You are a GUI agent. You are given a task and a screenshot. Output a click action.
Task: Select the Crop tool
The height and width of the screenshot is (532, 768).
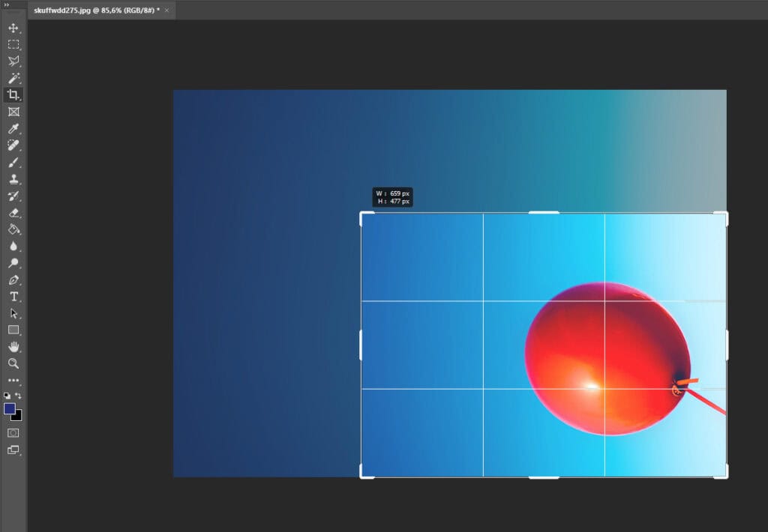tap(13, 94)
